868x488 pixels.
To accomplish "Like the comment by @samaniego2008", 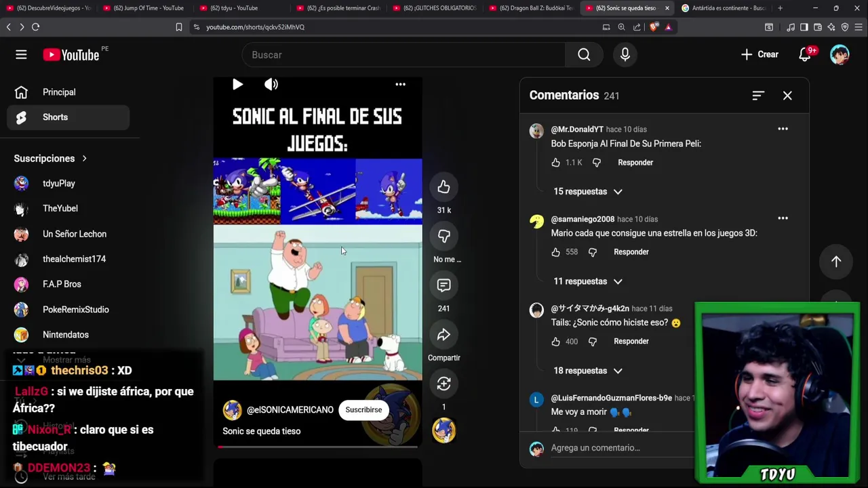I will [x=556, y=252].
